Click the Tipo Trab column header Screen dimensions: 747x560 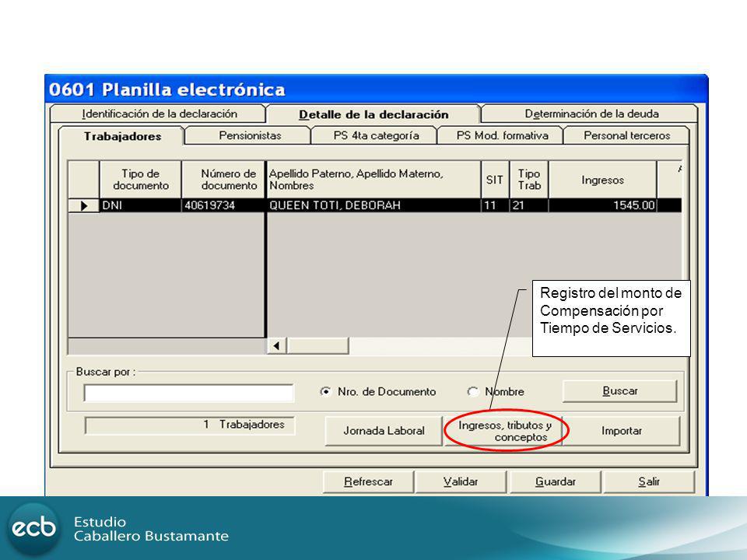[529, 180]
